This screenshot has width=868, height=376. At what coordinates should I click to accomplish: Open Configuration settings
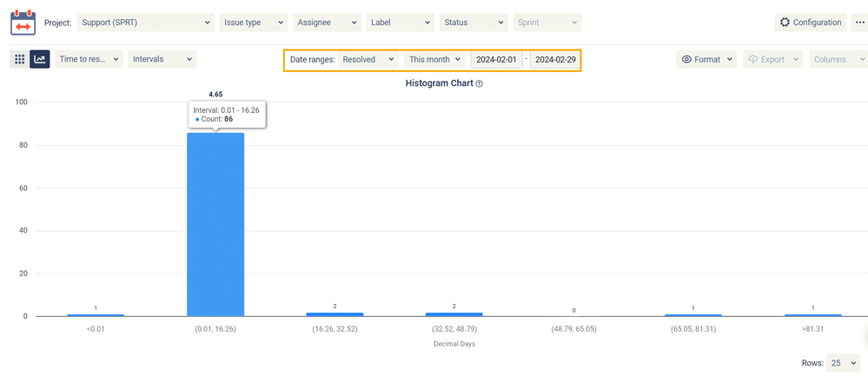tap(811, 23)
